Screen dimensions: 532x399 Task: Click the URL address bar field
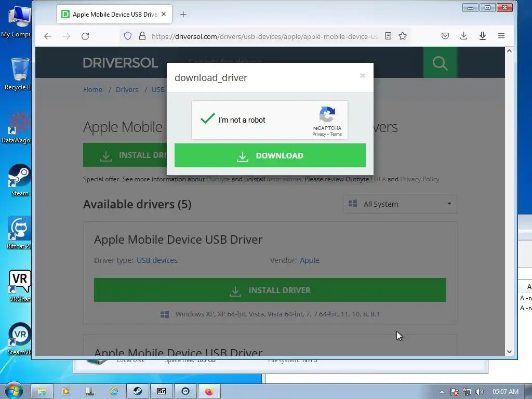pyautogui.click(x=264, y=36)
